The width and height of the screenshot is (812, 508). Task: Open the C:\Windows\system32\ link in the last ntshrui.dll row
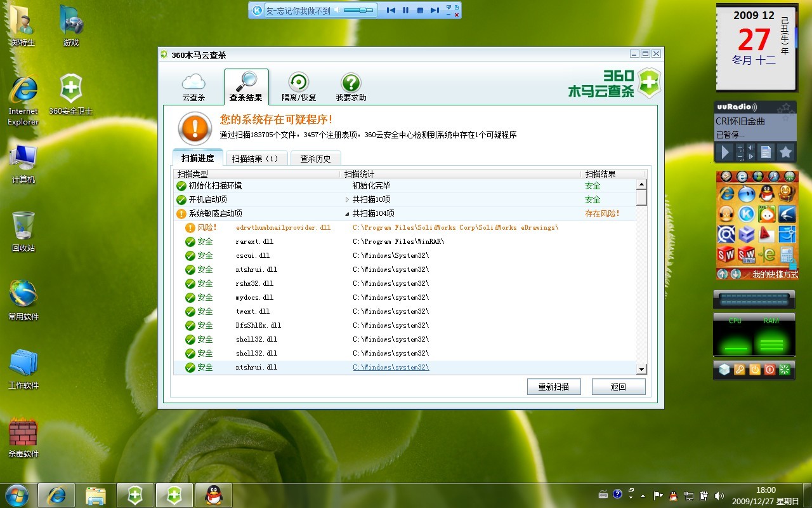(x=391, y=367)
